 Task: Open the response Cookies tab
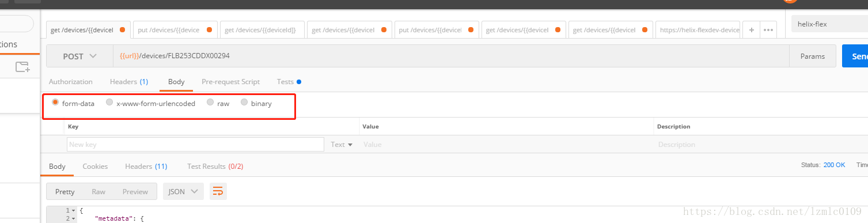click(95, 167)
